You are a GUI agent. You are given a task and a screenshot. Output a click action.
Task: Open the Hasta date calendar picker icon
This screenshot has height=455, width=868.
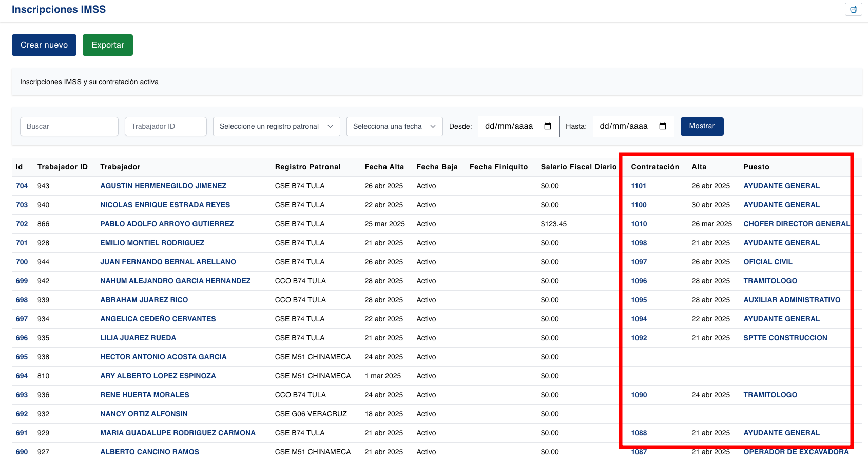[x=663, y=126]
